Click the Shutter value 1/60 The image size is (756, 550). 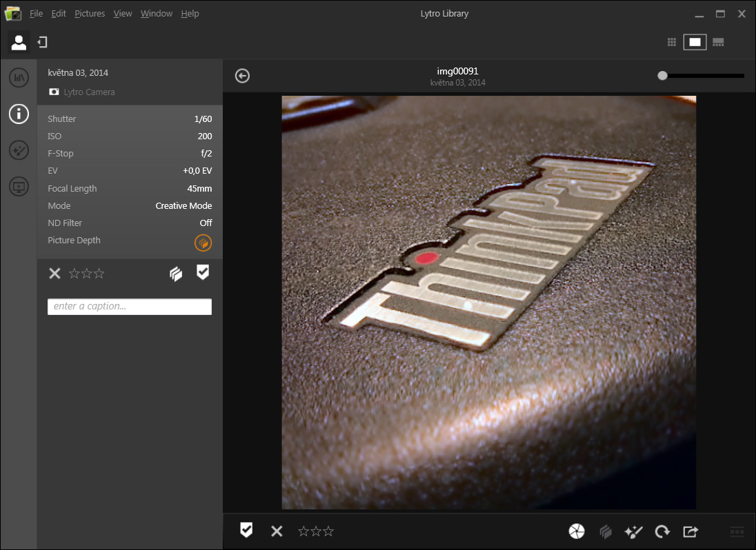[x=203, y=119]
